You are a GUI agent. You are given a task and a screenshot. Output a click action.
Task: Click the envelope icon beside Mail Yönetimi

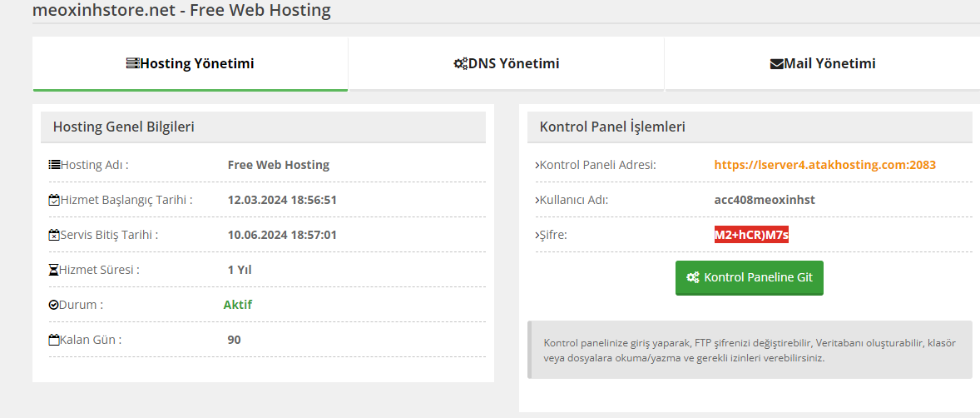coord(777,64)
